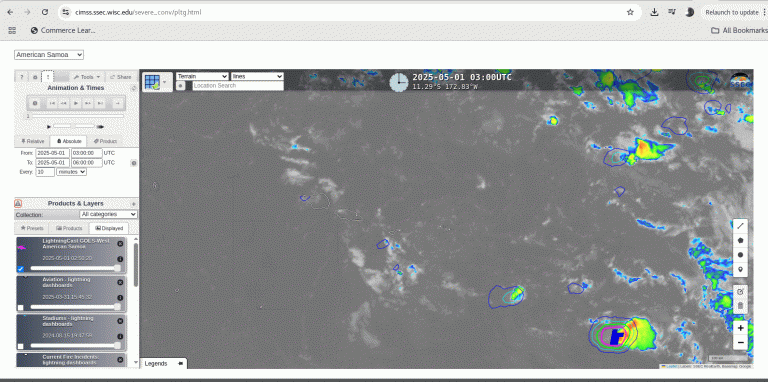Remove the LightningCast GOES-West layer
Viewport: 768px width, 382px height.
tap(120, 243)
